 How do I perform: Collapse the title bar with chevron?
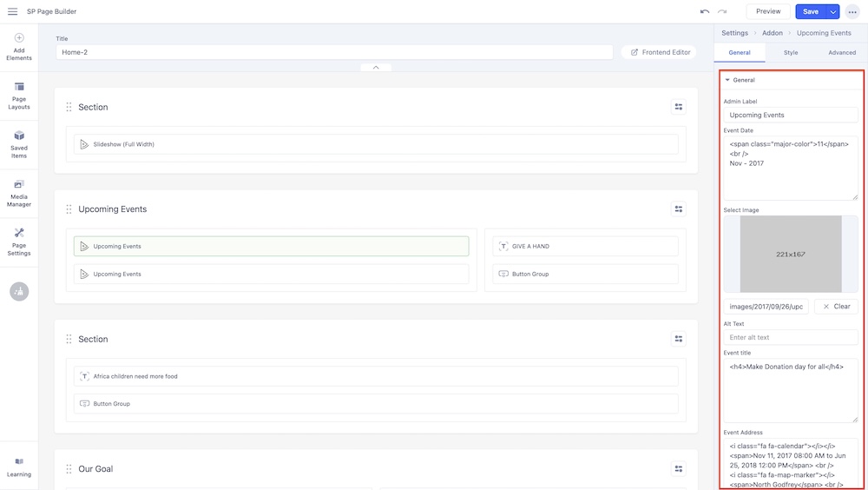[x=376, y=67]
